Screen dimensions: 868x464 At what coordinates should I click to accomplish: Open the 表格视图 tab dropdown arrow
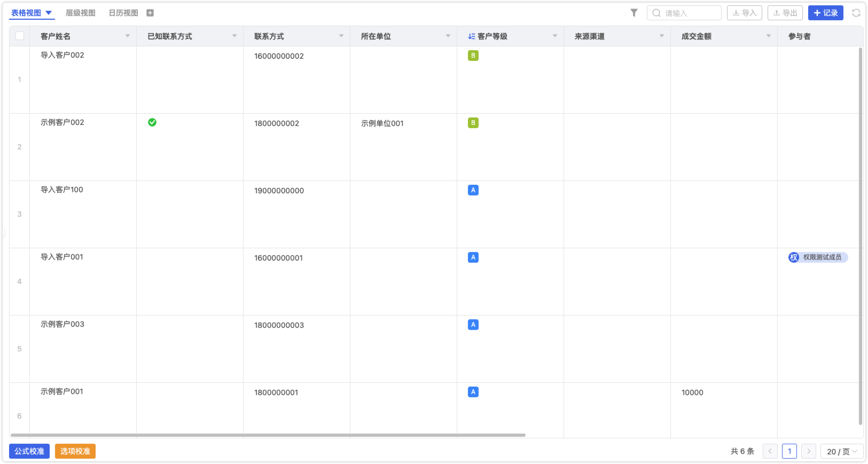49,13
